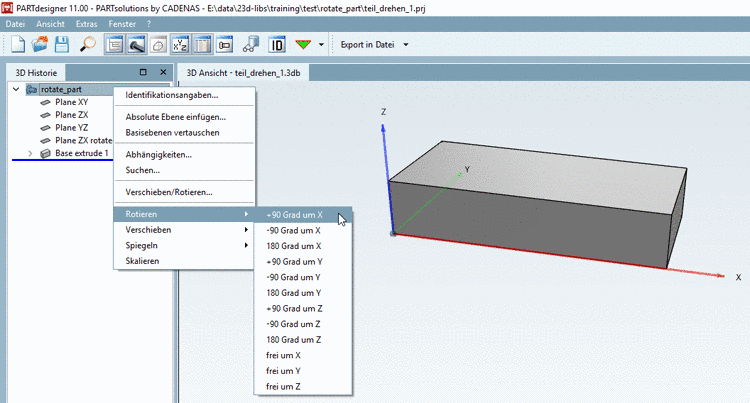Screen dimensions: 750x403
Task: Click Export in Datei button
Action: coord(367,44)
